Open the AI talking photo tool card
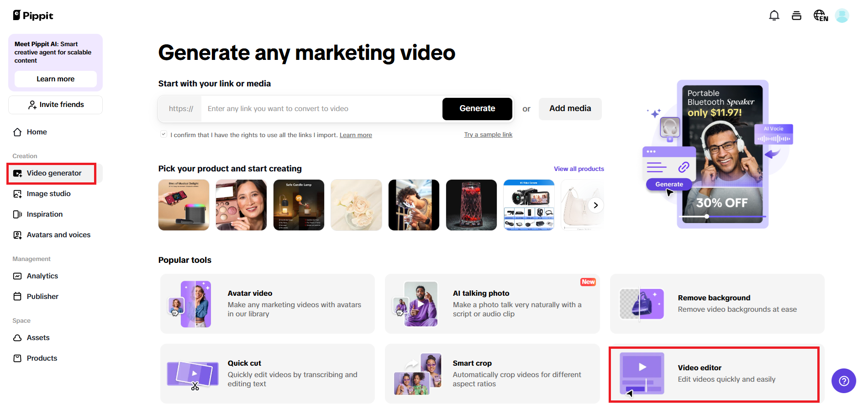Image resolution: width=868 pixels, height=405 pixels. point(492,304)
